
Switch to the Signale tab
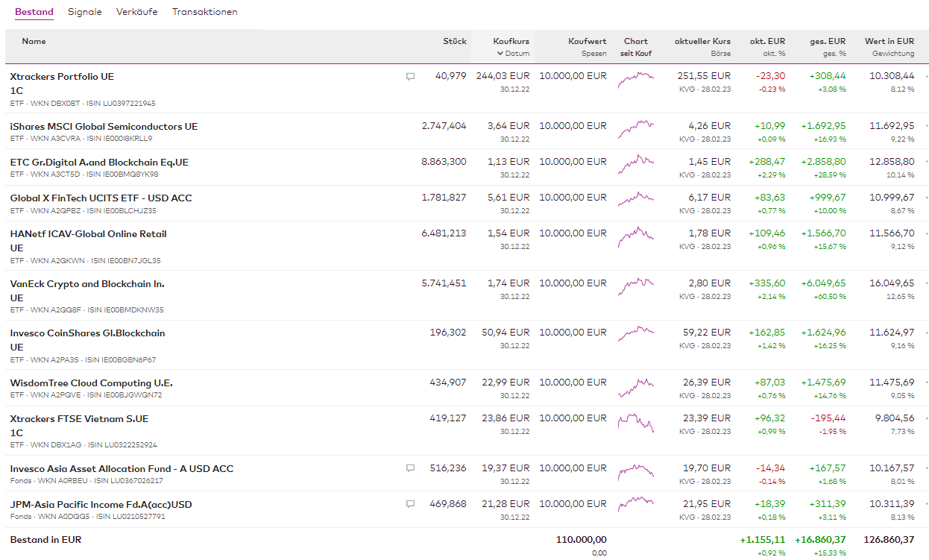(84, 12)
